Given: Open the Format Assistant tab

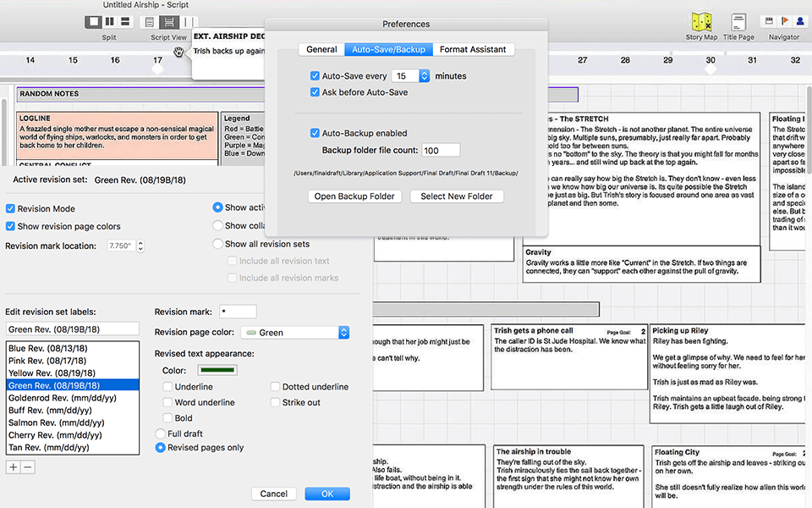Looking at the screenshot, I should click(x=474, y=49).
